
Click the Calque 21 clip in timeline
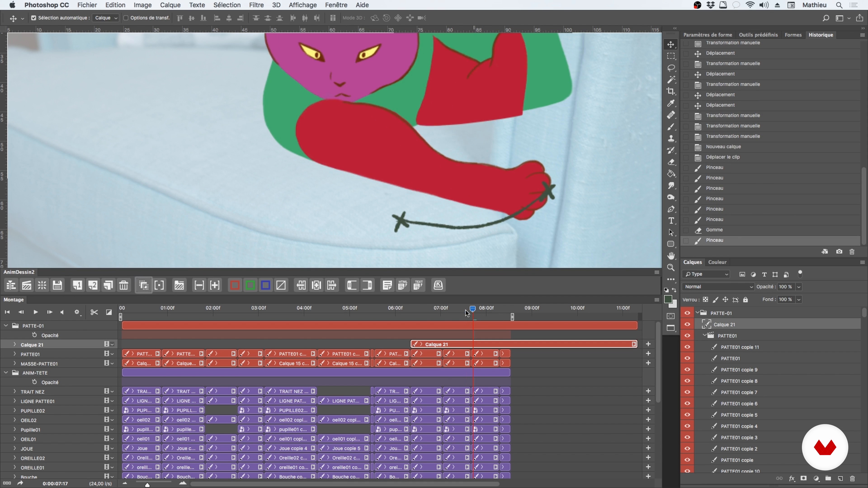(524, 344)
